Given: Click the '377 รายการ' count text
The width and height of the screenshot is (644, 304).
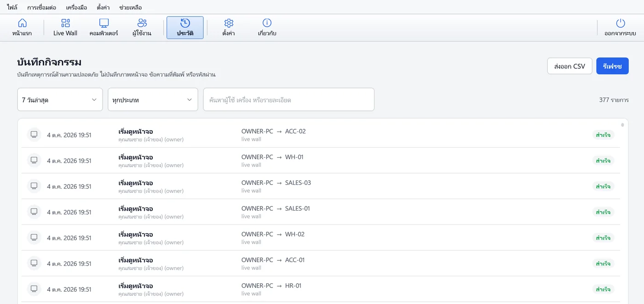Looking at the screenshot, I should tap(614, 100).
